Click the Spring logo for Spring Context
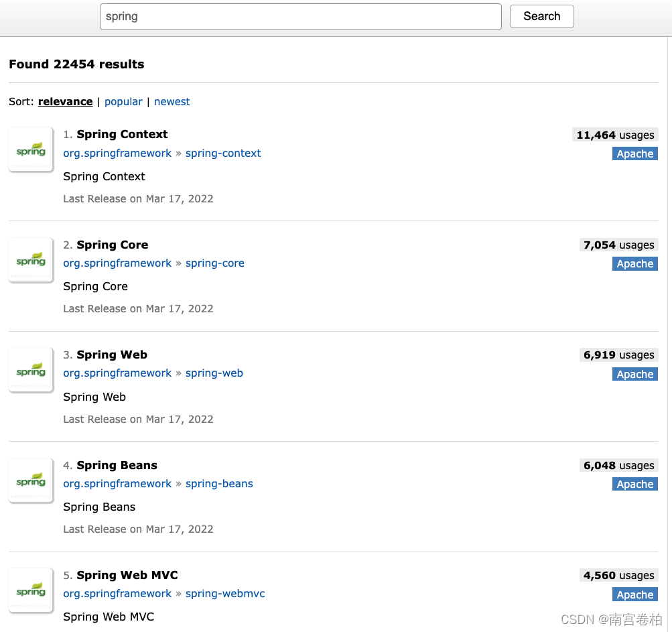 [x=31, y=149]
